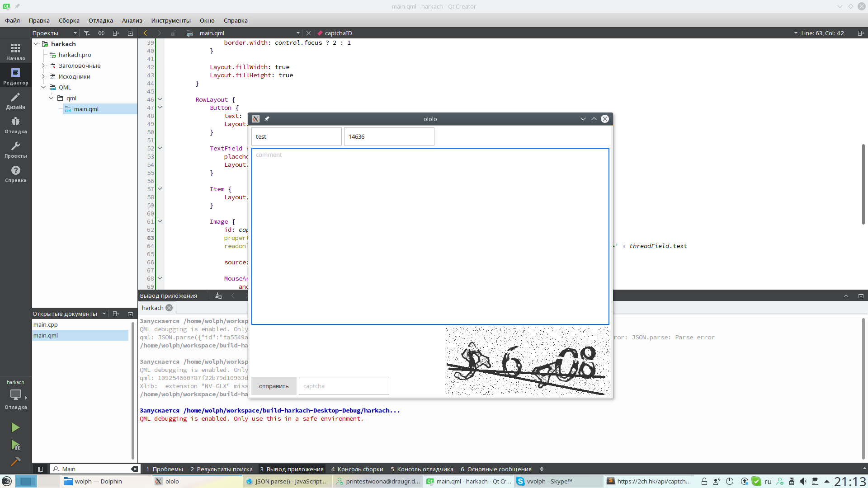The width and height of the screenshot is (868, 488).
Task: Switch to the Проблемы output tab
Action: tap(165, 469)
